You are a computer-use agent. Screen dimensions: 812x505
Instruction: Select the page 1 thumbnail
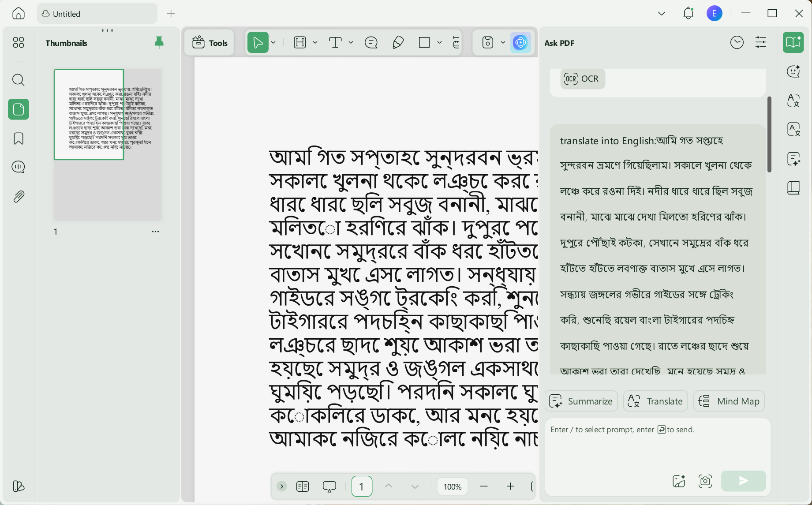[x=108, y=145]
